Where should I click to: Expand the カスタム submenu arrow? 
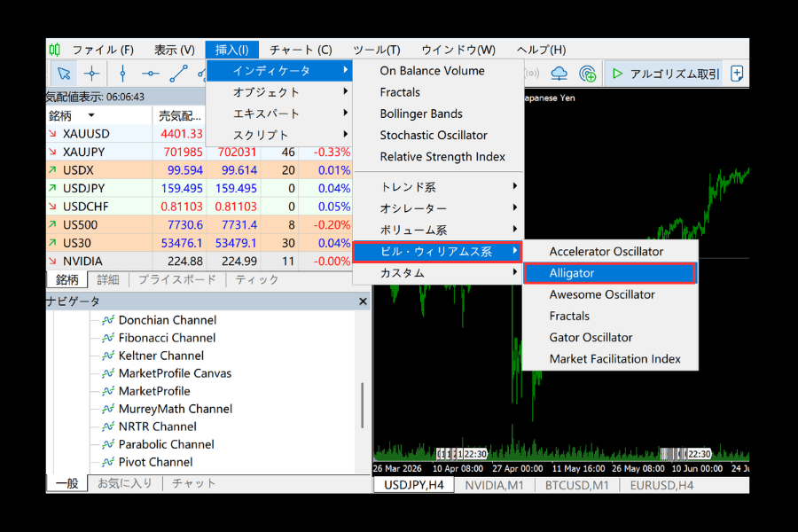515,272
